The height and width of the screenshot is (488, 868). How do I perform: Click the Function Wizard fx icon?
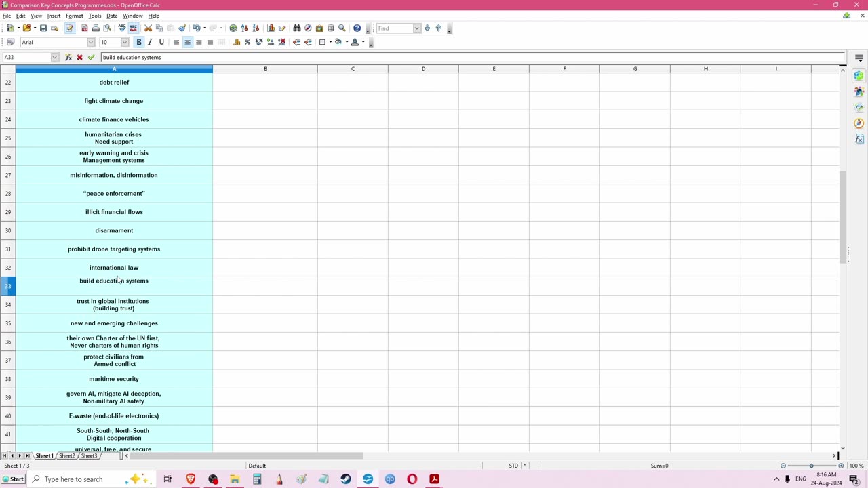(68, 58)
